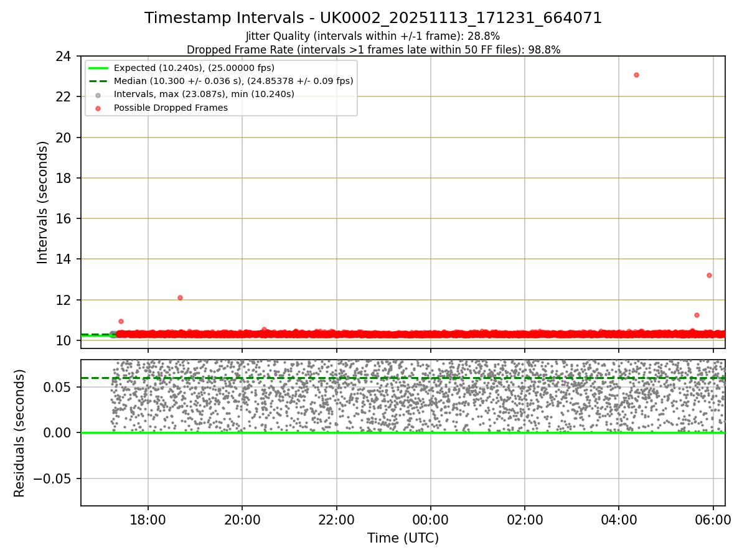Image resolution: width=747 pixels, height=560 pixels.
Task: Click the '00:00' x-axis tick label
Action: (430, 519)
